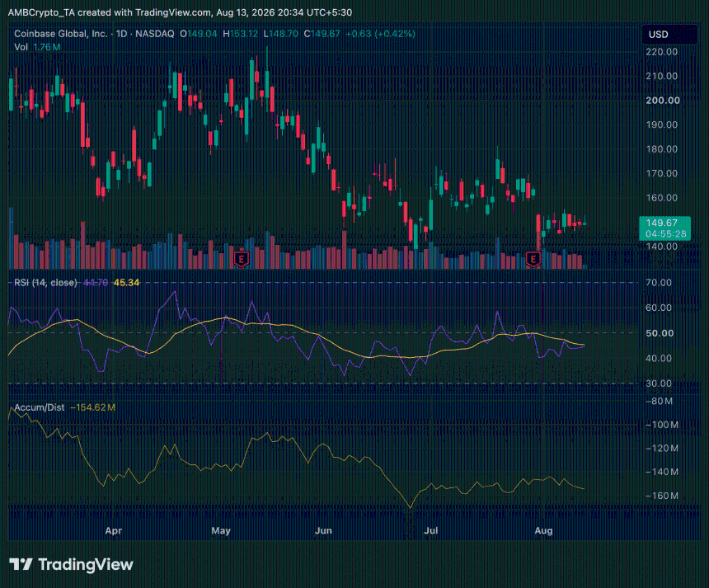This screenshot has width=709, height=588.
Task: Click the −160M Accum/Dist axis label
Action: (x=662, y=496)
